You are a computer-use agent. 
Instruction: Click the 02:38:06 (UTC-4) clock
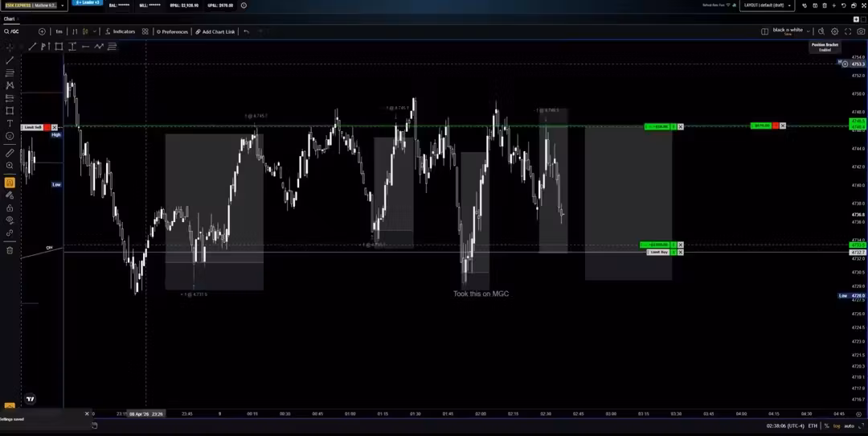(784, 426)
